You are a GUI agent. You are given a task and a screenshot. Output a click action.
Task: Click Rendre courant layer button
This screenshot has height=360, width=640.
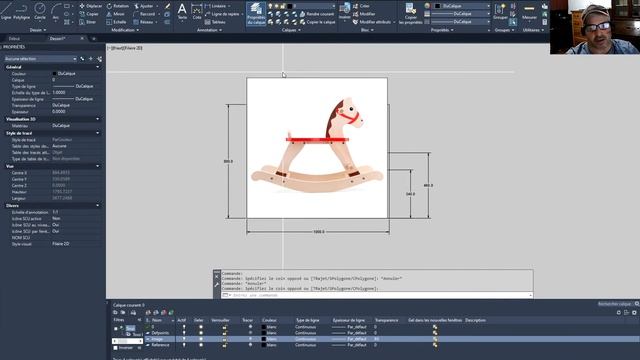pos(317,14)
